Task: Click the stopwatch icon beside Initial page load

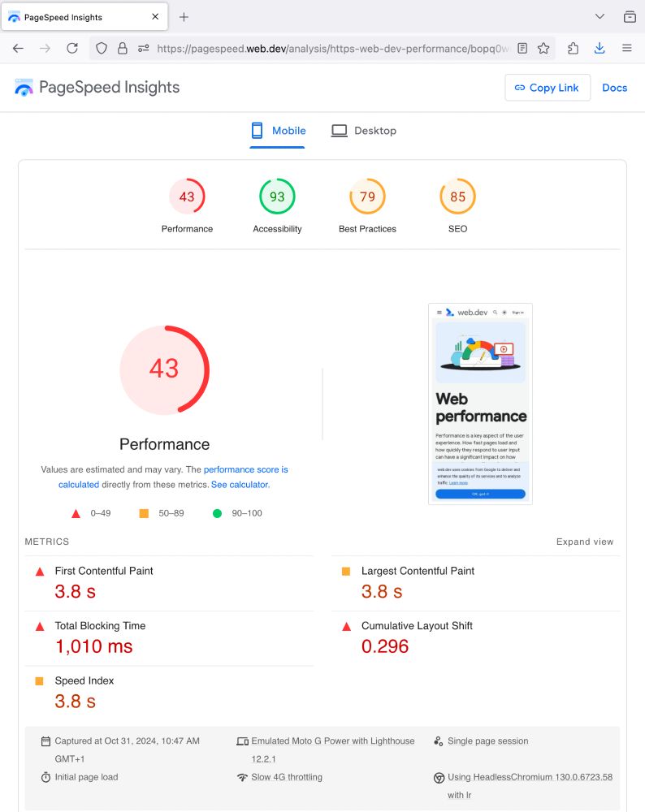Action: pyautogui.click(x=45, y=777)
